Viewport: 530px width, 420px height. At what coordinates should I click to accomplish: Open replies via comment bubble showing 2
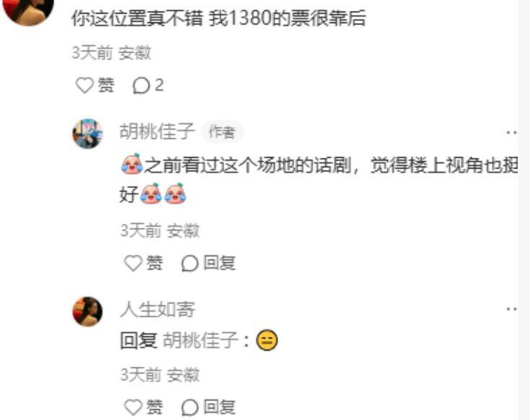click(148, 85)
